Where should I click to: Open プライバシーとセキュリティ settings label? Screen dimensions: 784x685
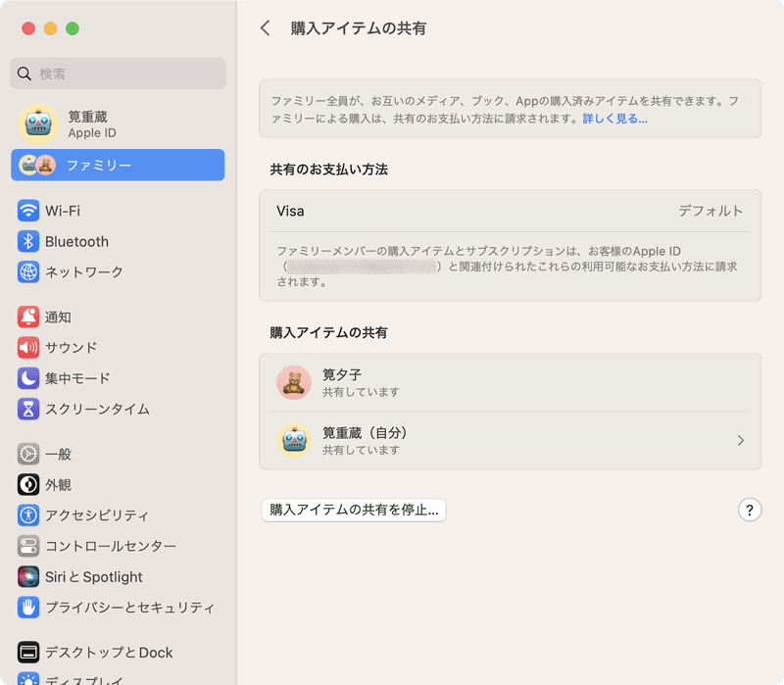tap(130, 608)
